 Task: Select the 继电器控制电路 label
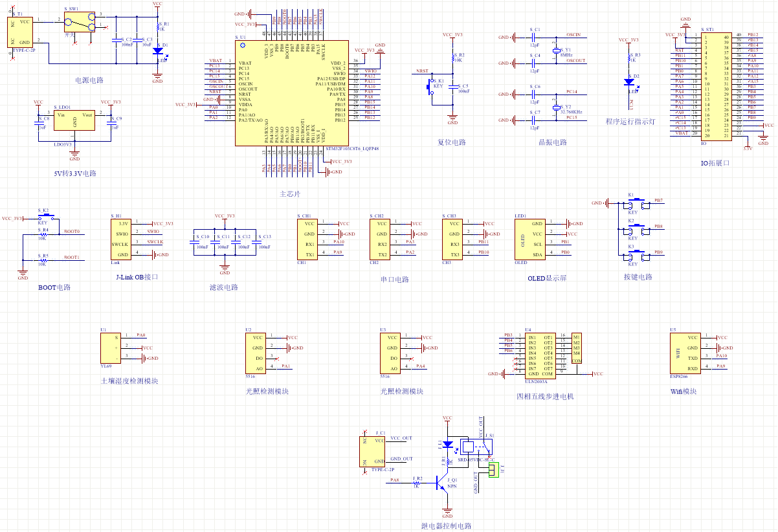446,526
